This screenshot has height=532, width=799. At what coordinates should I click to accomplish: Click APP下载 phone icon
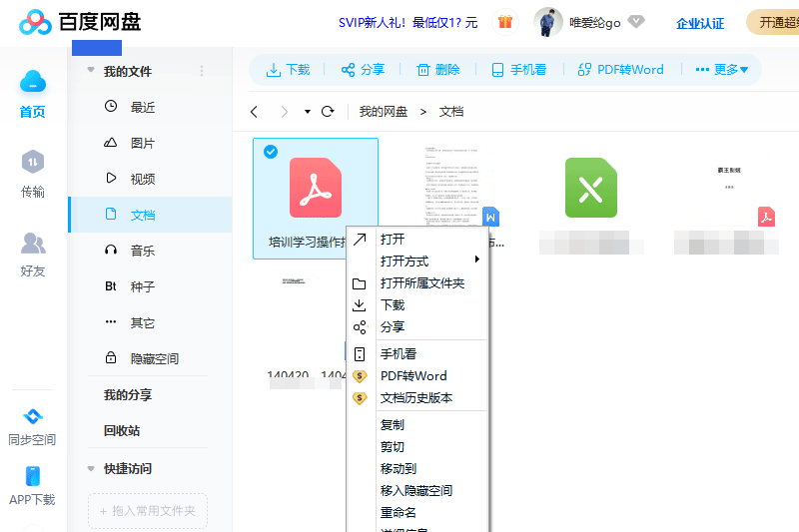pyautogui.click(x=33, y=476)
